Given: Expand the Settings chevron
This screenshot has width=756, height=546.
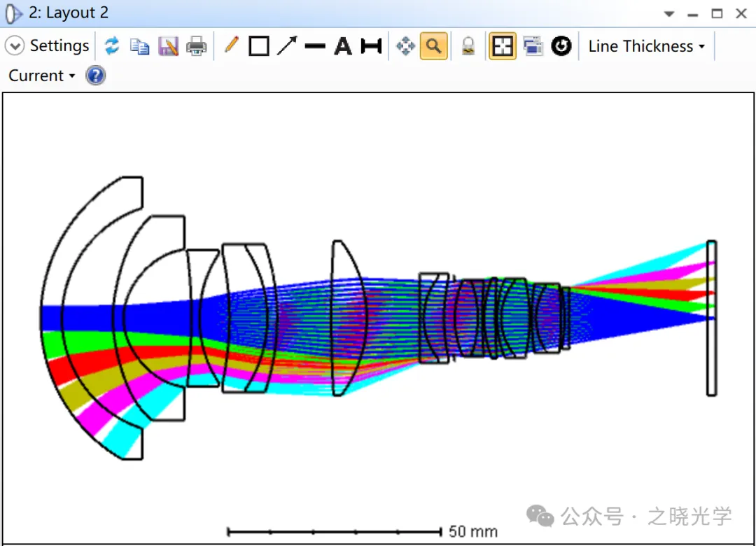Looking at the screenshot, I should tap(15, 46).
